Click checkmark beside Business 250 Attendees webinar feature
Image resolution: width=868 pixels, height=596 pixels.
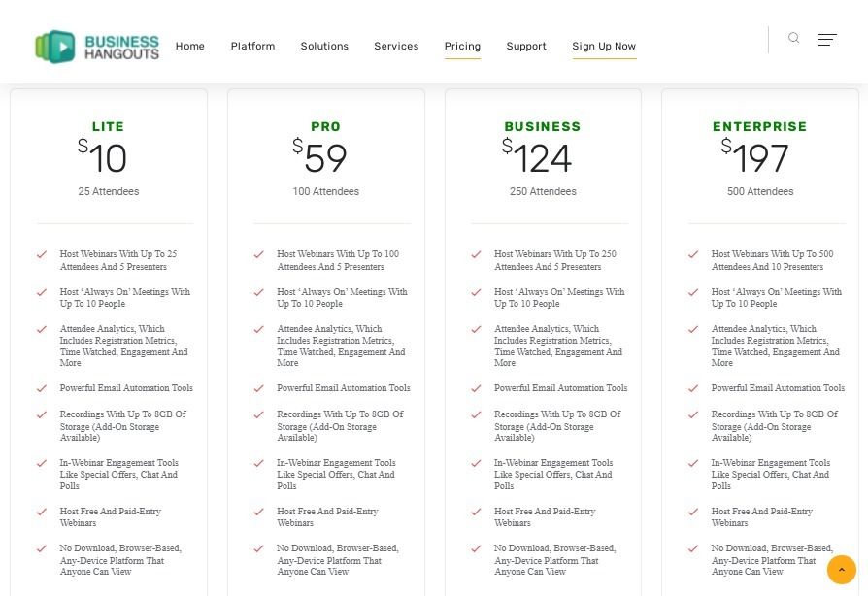click(x=476, y=254)
